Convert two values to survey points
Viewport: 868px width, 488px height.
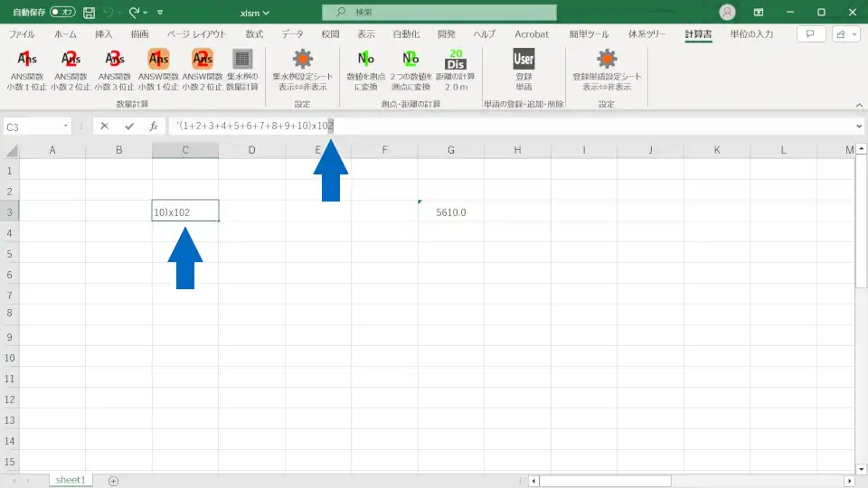point(410,70)
